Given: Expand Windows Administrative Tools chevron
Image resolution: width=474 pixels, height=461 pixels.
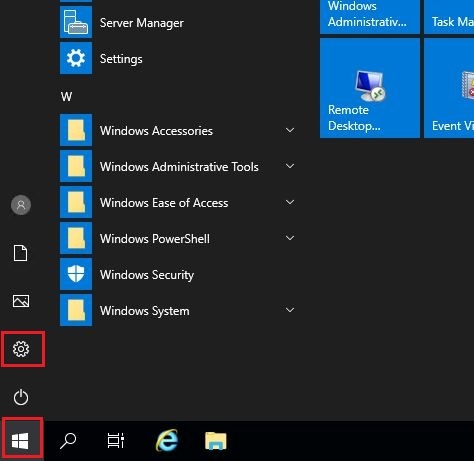Looking at the screenshot, I should click(x=290, y=166).
